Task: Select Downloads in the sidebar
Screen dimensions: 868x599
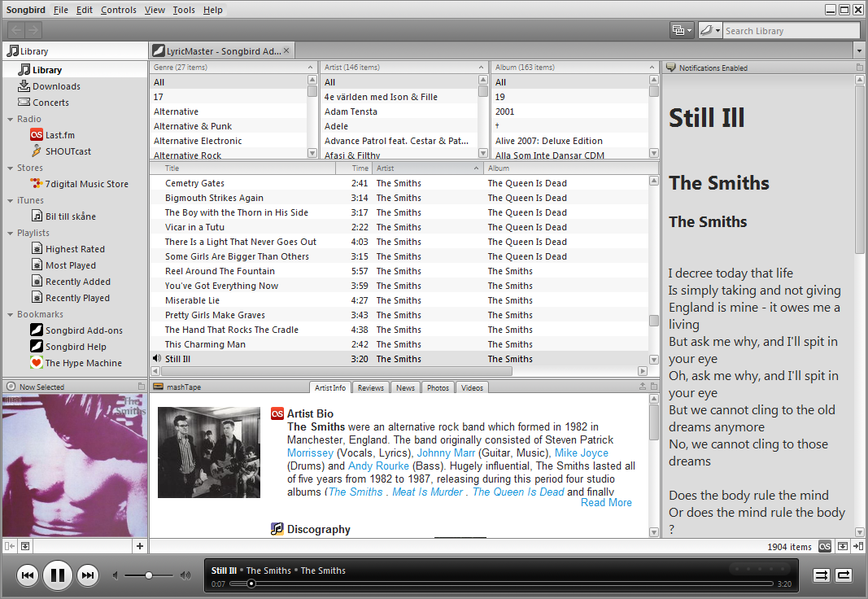Action: pyautogui.click(x=56, y=86)
